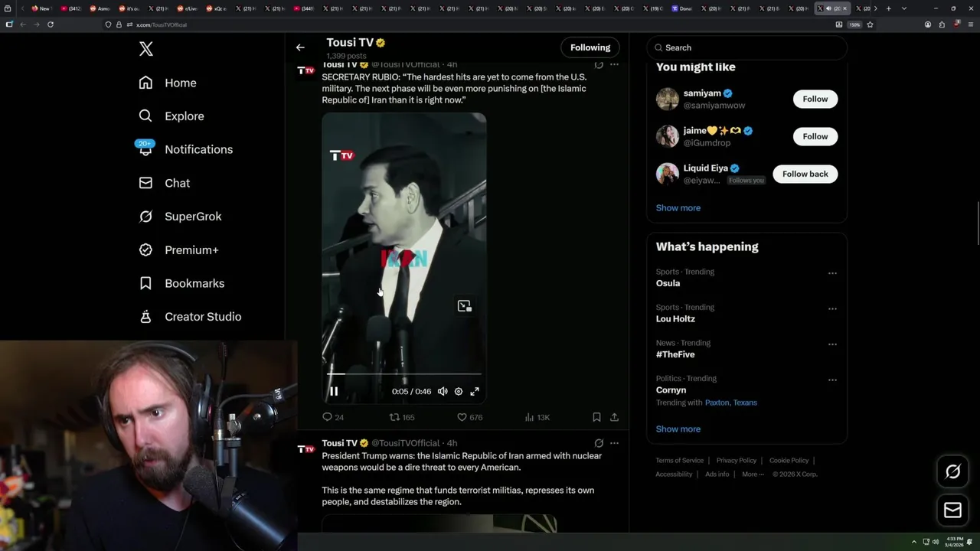980x551 pixels.
Task: Share the Rubio post
Action: pyautogui.click(x=614, y=417)
